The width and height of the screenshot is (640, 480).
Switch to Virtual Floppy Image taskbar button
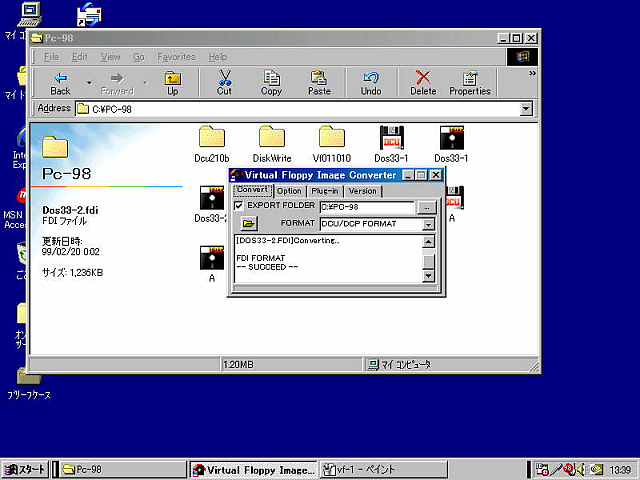(x=253, y=470)
